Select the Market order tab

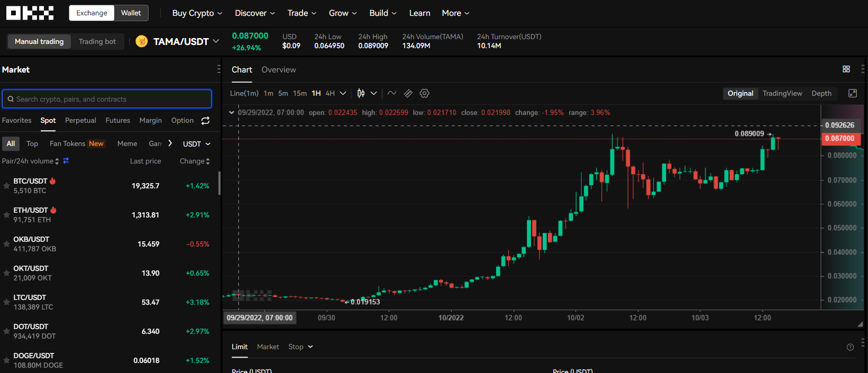(268, 347)
